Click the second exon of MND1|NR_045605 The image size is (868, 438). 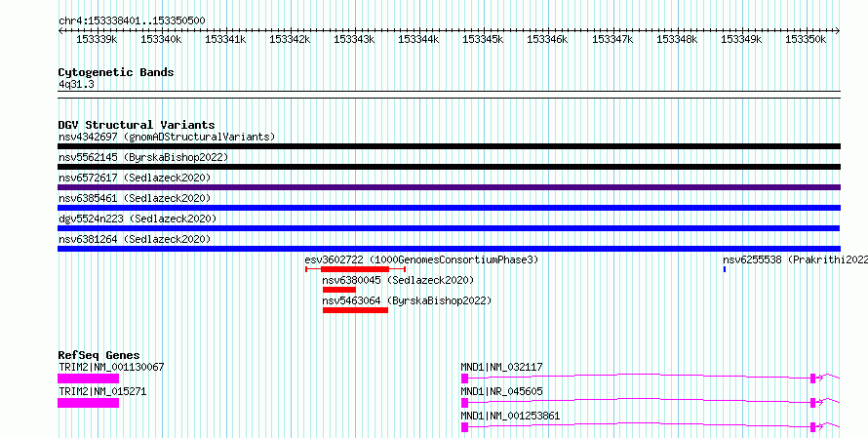point(812,403)
